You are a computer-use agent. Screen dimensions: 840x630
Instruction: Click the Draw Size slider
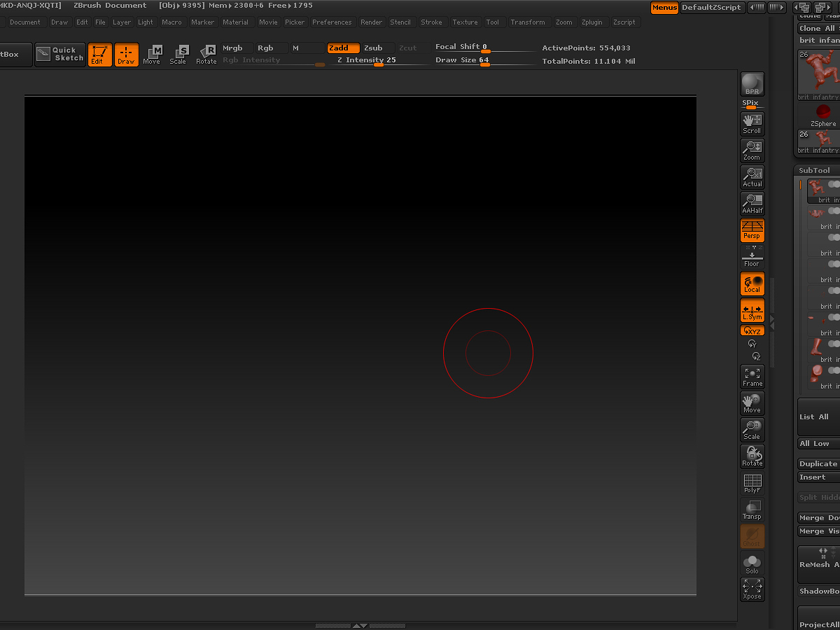pos(484,61)
